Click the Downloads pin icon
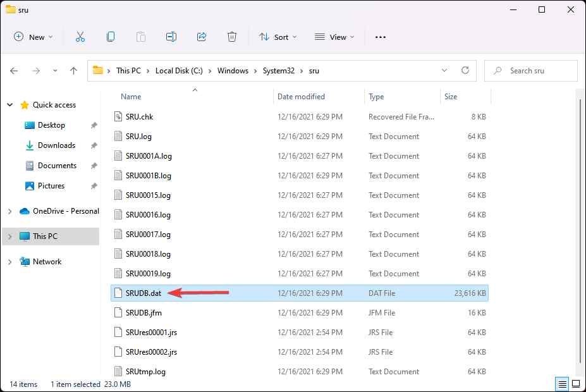This screenshot has width=586, height=392. [94, 145]
